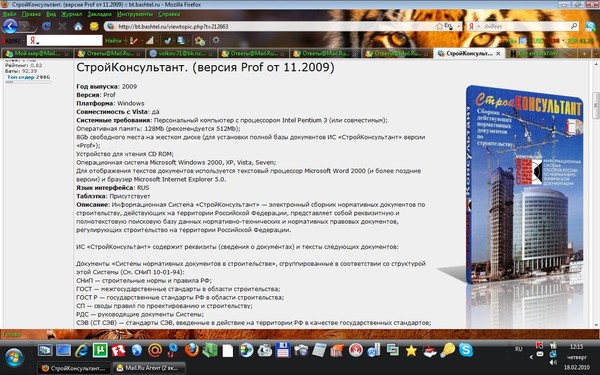Viewport: 600px width, 375px height.
Task: Show hidden tray icons arrow
Action: click(531, 357)
